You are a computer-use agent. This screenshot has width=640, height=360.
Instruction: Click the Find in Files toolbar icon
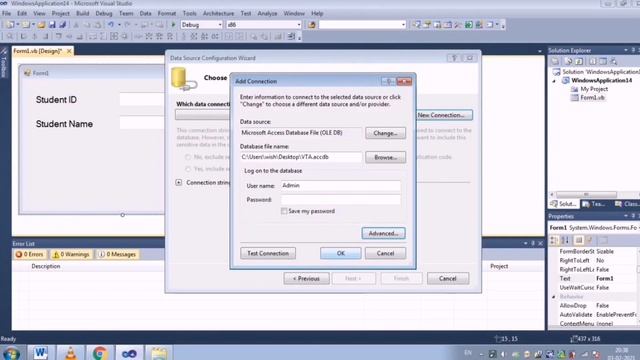(x=312, y=25)
